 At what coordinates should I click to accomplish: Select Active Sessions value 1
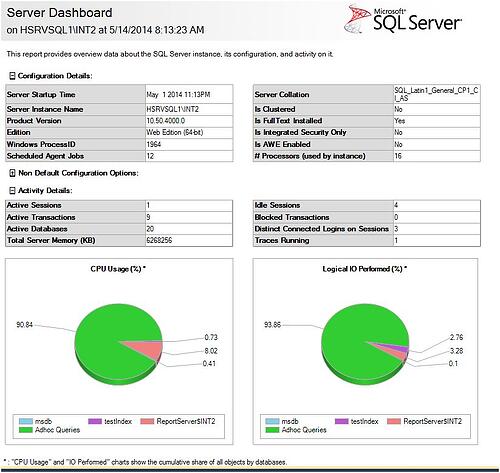tap(148, 205)
